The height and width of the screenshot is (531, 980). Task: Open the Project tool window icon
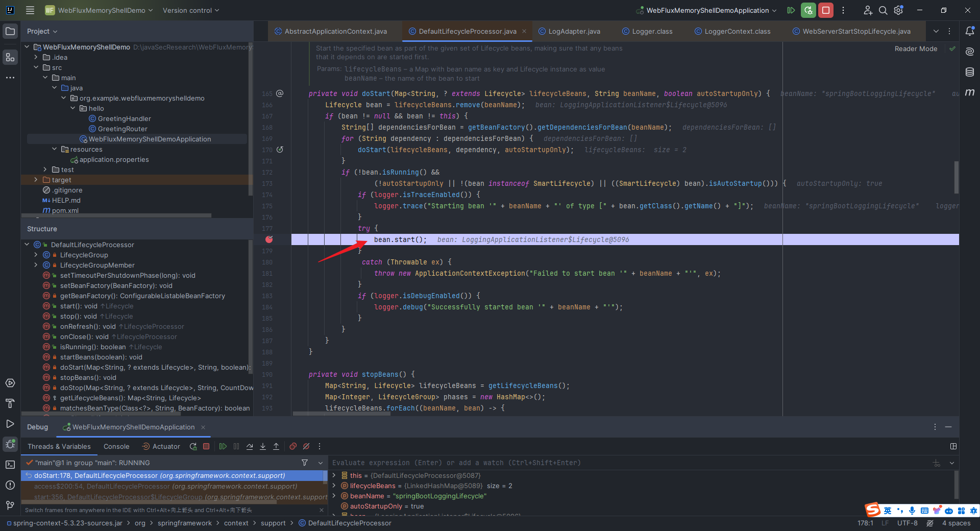coord(10,31)
